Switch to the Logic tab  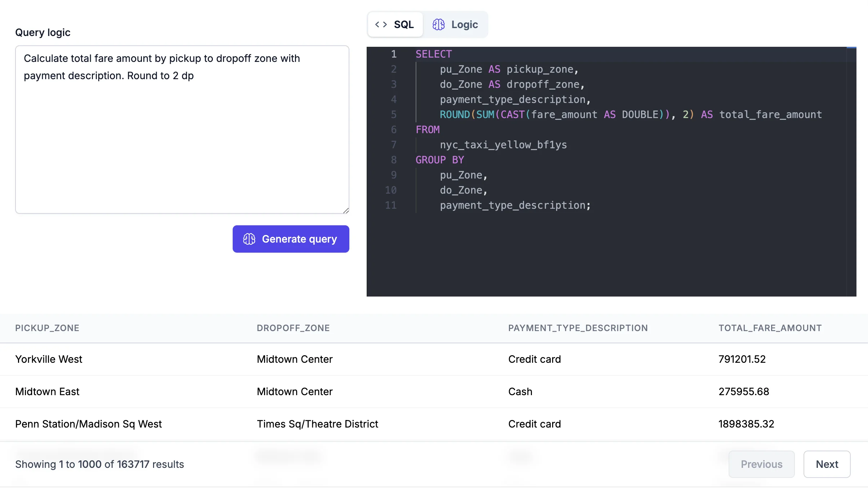coord(455,24)
